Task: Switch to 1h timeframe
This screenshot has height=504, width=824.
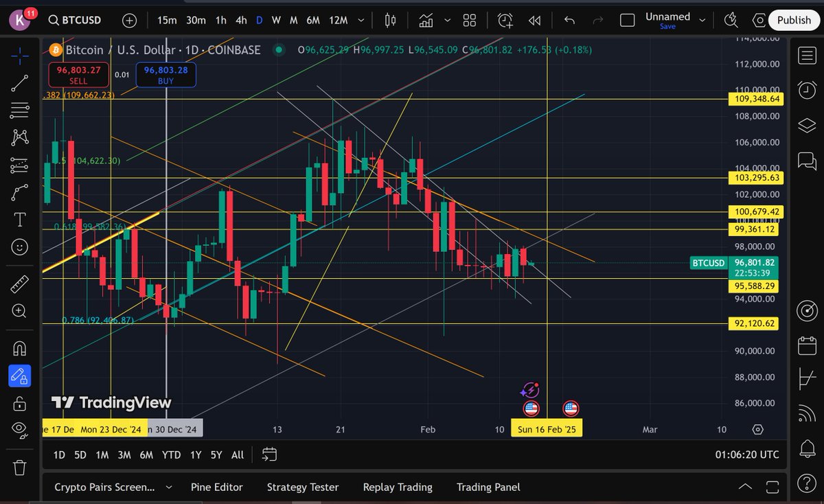Action: (x=220, y=20)
